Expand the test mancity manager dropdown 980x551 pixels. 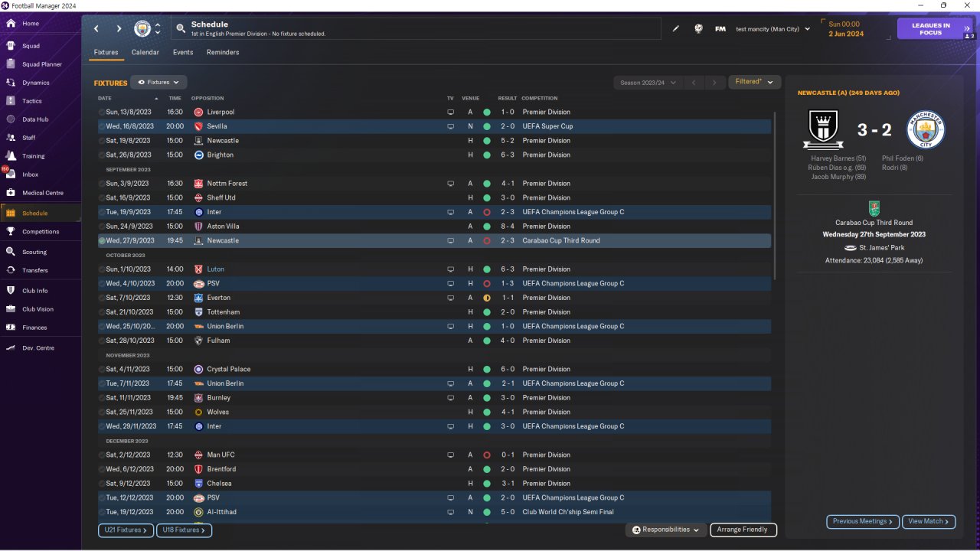(773, 29)
